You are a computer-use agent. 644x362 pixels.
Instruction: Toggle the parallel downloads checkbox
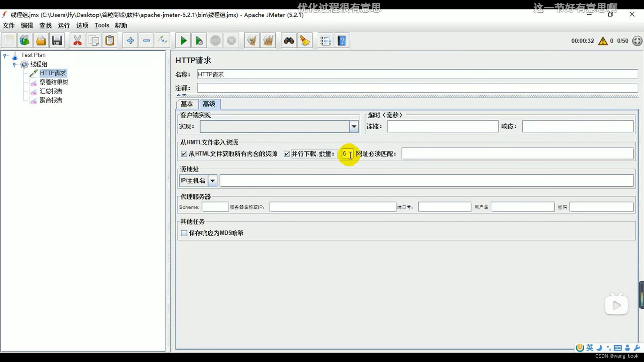287,154
